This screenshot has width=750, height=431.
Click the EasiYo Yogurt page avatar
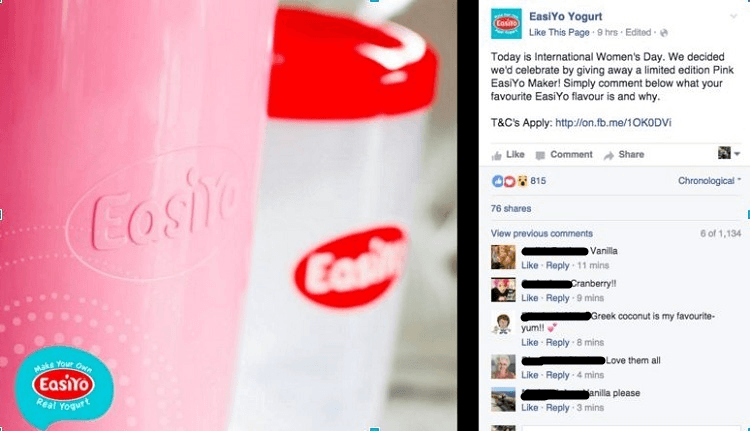(506, 23)
